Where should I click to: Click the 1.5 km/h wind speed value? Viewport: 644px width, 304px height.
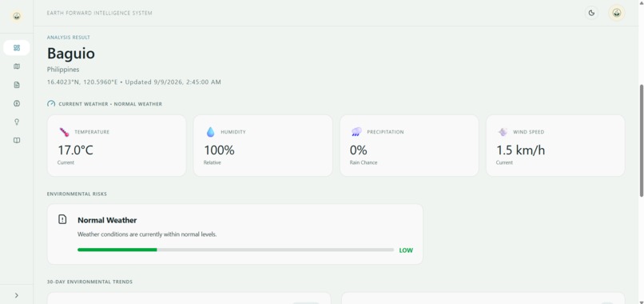(521, 150)
